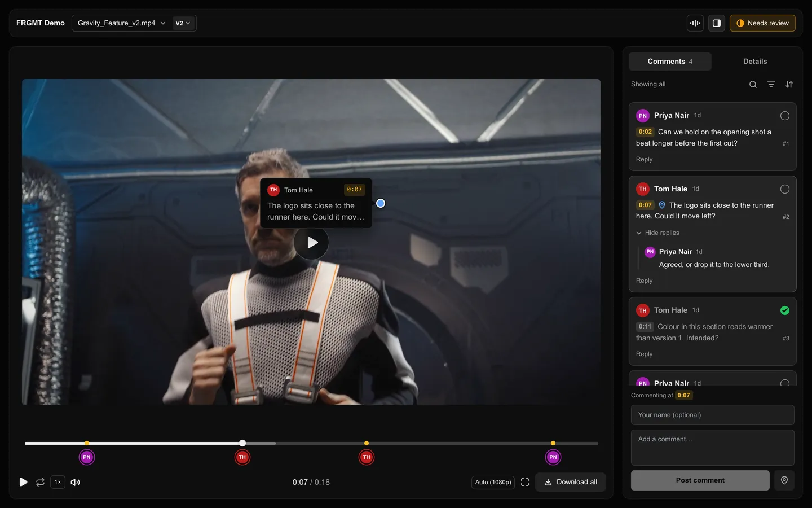Screen dimensions: 812x508
Task: Click large play button over video
Action: click(311, 242)
